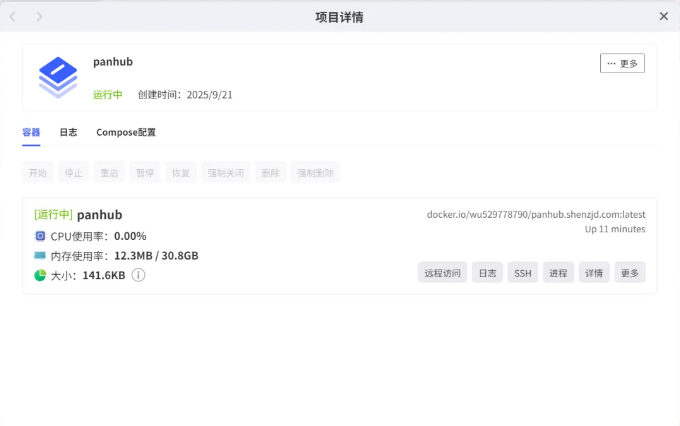Click the 141.6KB size value
This screenshot has height=426, width=680.
(x=104, y=275)
